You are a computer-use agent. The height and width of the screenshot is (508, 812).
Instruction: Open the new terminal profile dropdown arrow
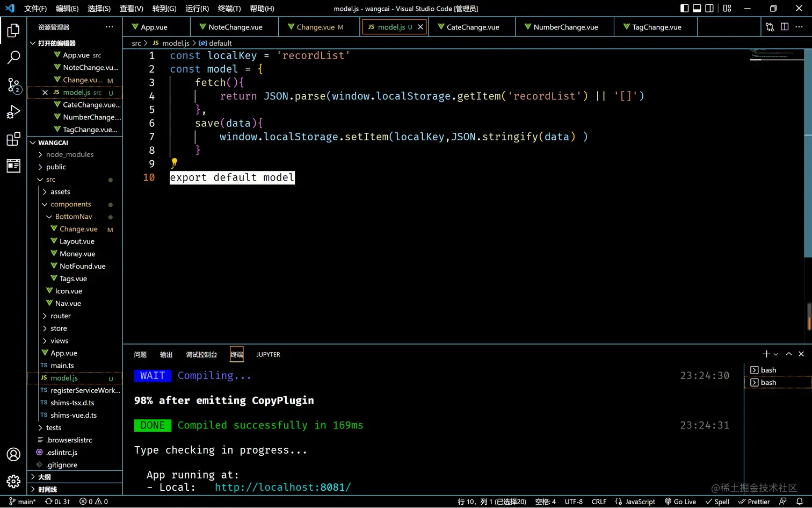click(776, 354)
